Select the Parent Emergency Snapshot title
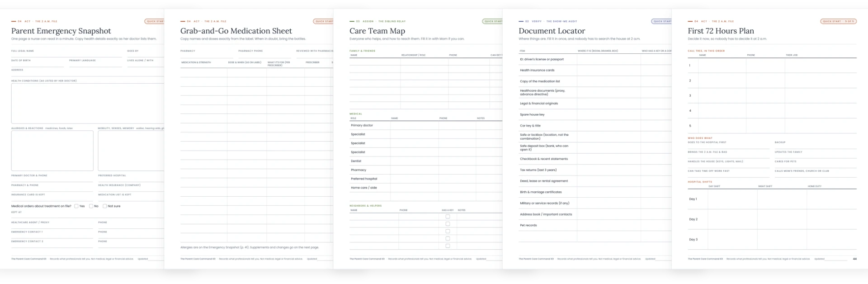Screen dimensions: 868x284 [61, 31]
